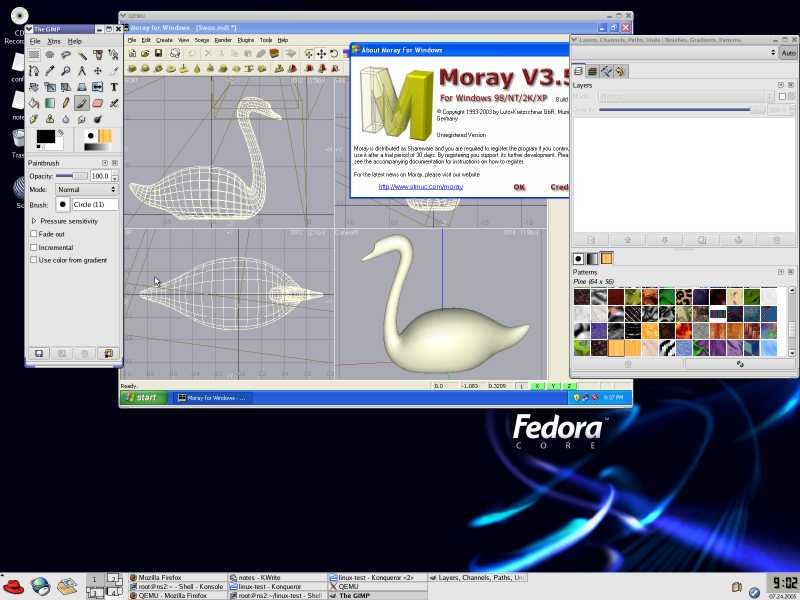800x600 pixels.
Task: Choose the Eraser tool in GIMP toolbox
Action: (98, 103)
